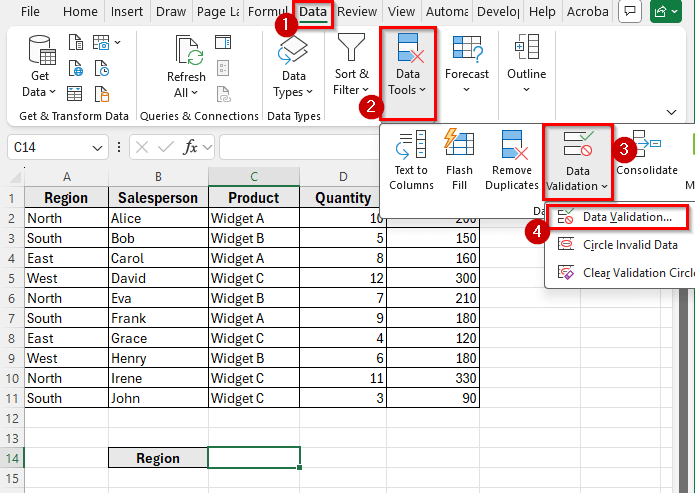The height and width of the screenshot is (493, 695).
Task: Click the value 330 cell
Action: pyautogui.click(x=433, y=378)
